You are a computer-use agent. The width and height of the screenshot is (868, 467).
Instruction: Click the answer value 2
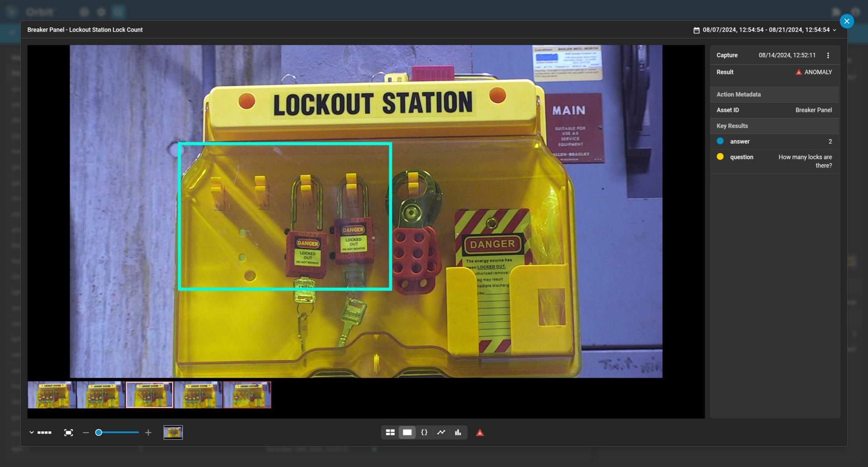coord(830,142)
